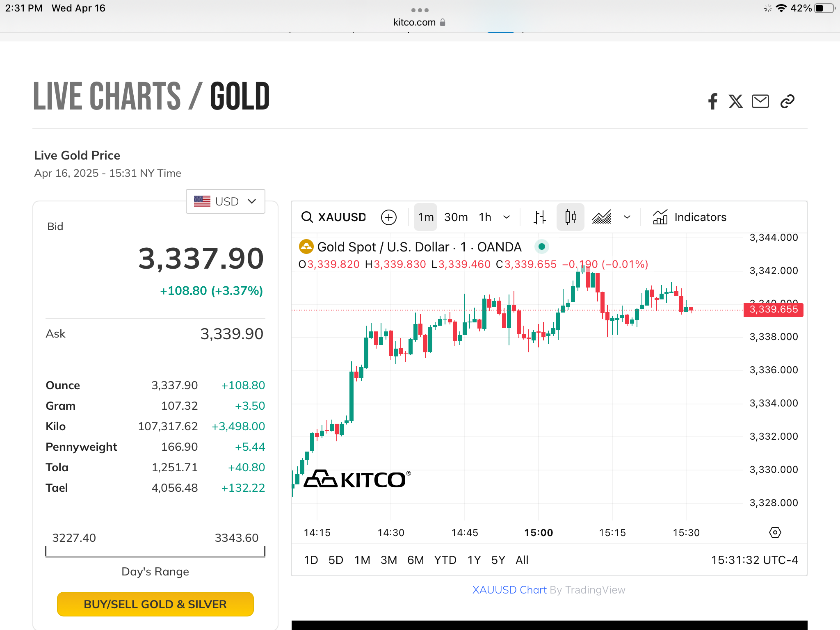Click the Day's Range bar
Screen dimensions: 840x630
[155, 552]
